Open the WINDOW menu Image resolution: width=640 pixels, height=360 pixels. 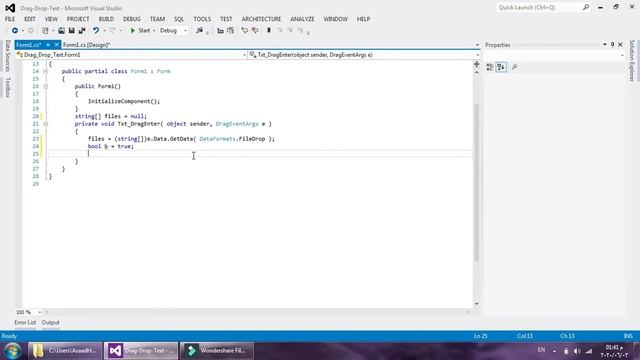click(x=336, y=19)
